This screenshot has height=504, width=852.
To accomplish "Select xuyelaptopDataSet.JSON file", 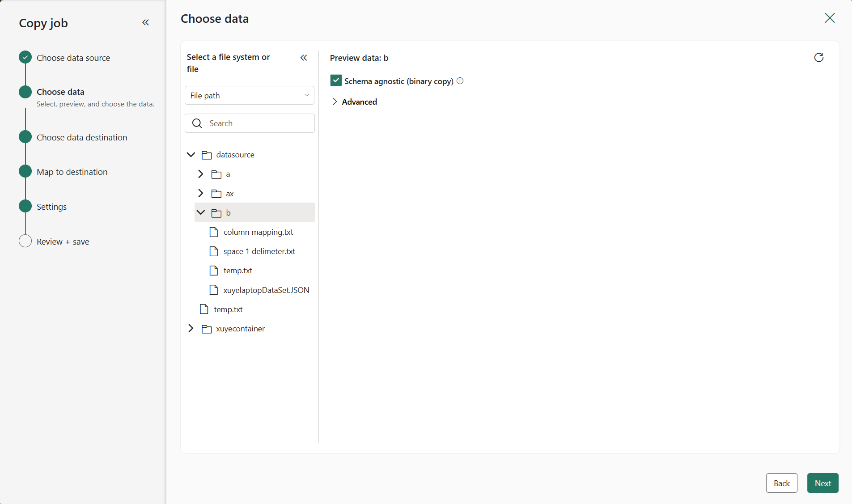I will [x=266, y=290].
